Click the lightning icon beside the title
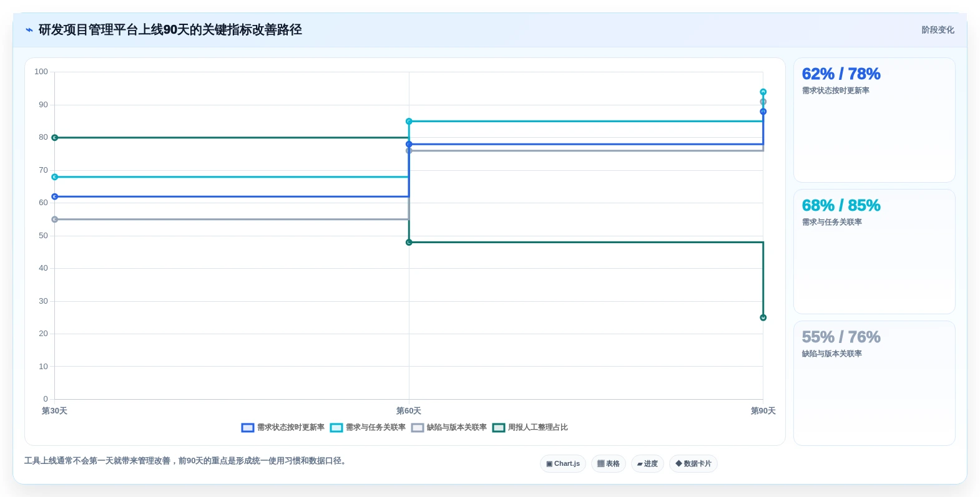The height and width of the screenshot is (497, 980). pos(29,30)
